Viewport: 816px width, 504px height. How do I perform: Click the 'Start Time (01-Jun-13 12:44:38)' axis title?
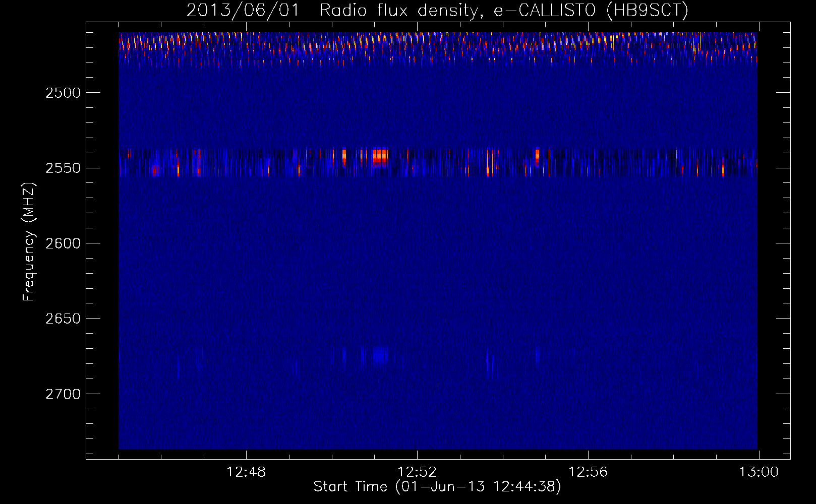point(437,487)
